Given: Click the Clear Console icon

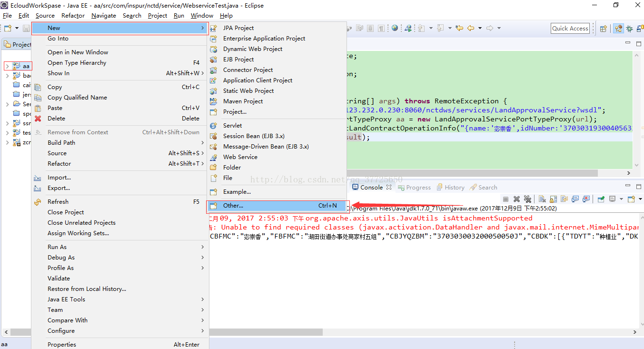Looking at the screenshot, I should click(x=542, y=199).
